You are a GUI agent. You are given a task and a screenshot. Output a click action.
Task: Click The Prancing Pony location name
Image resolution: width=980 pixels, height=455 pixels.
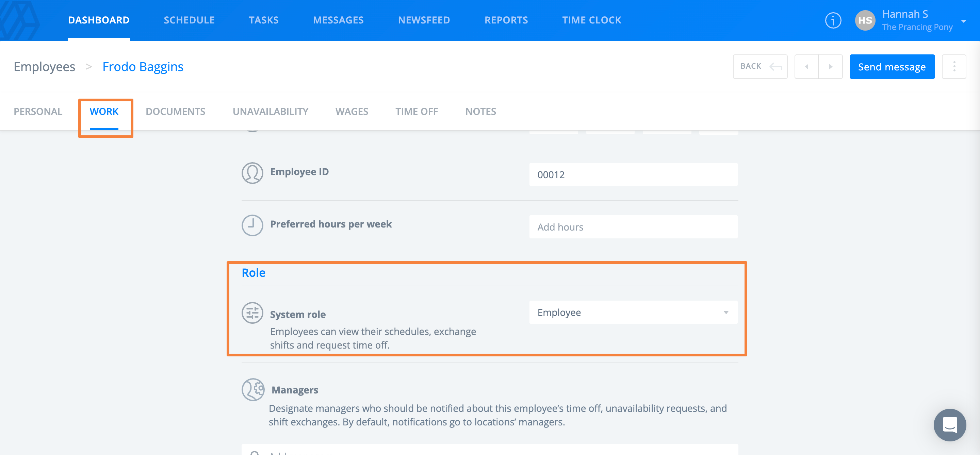[x=917, y=27]
